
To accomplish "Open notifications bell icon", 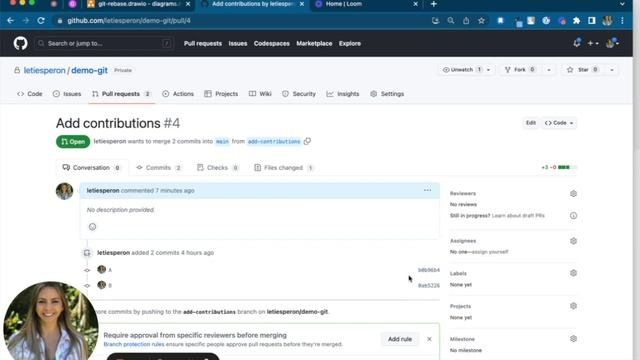I will [x=577, y=43].
